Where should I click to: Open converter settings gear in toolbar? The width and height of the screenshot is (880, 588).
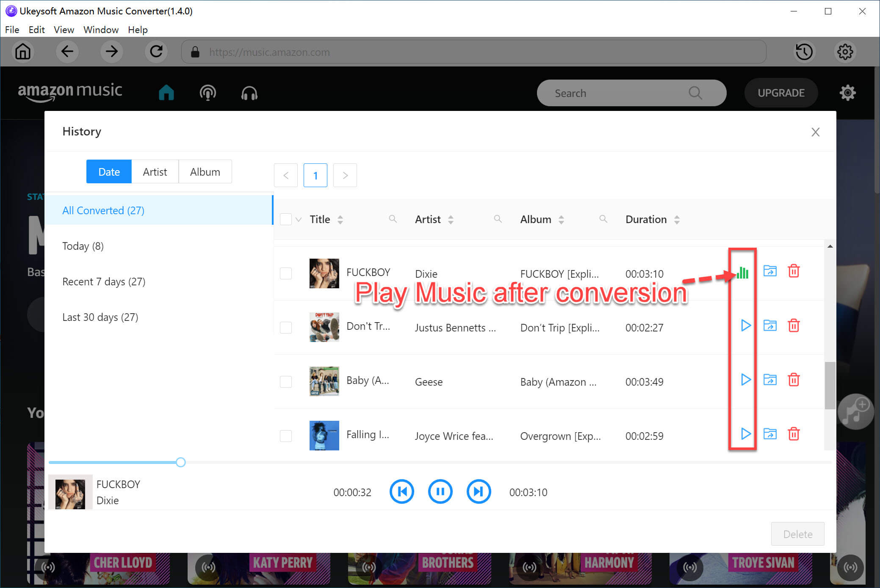tap(845, 52)
